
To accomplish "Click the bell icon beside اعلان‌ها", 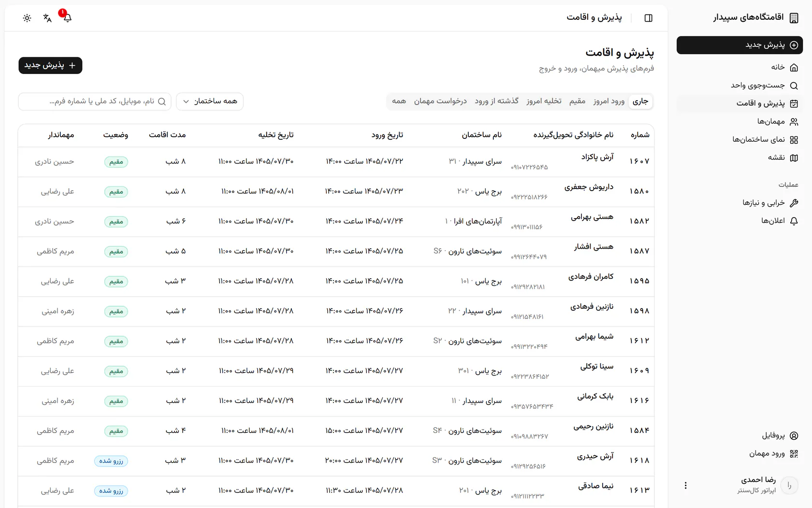I will (x=794, y=221).
